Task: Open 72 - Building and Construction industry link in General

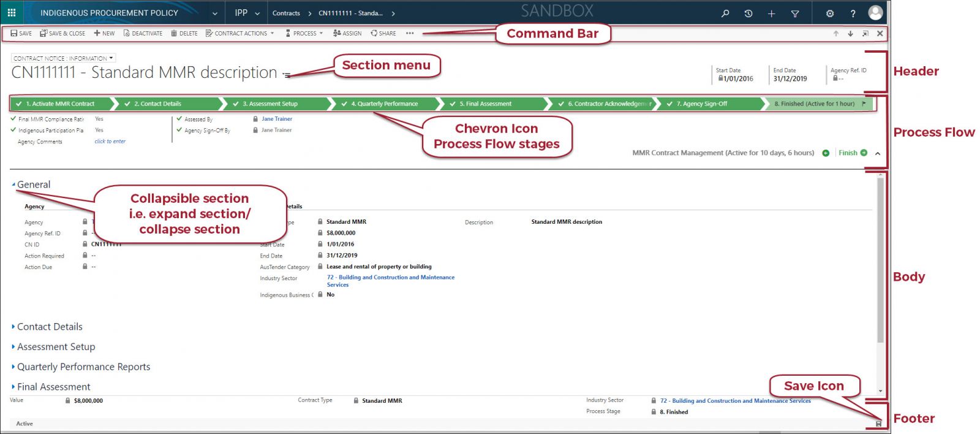Action: [391, 281]
